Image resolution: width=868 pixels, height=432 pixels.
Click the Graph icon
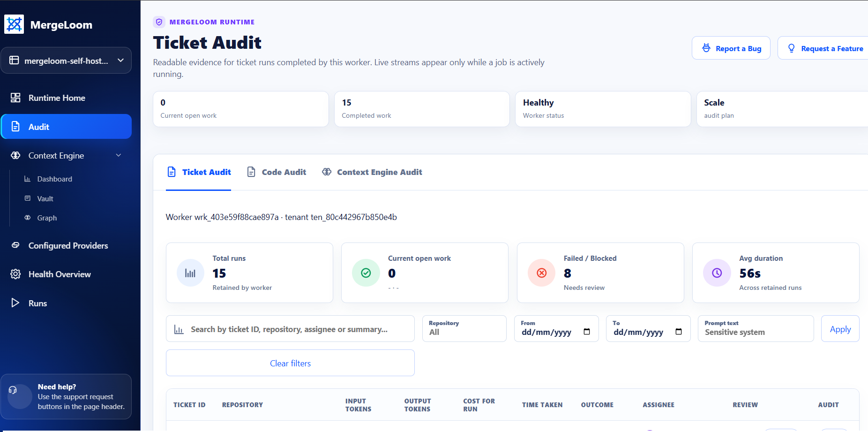28,218
